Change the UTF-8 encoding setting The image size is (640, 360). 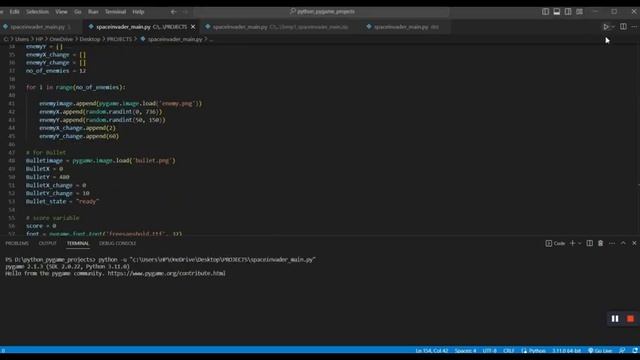(x=489, y=351)
